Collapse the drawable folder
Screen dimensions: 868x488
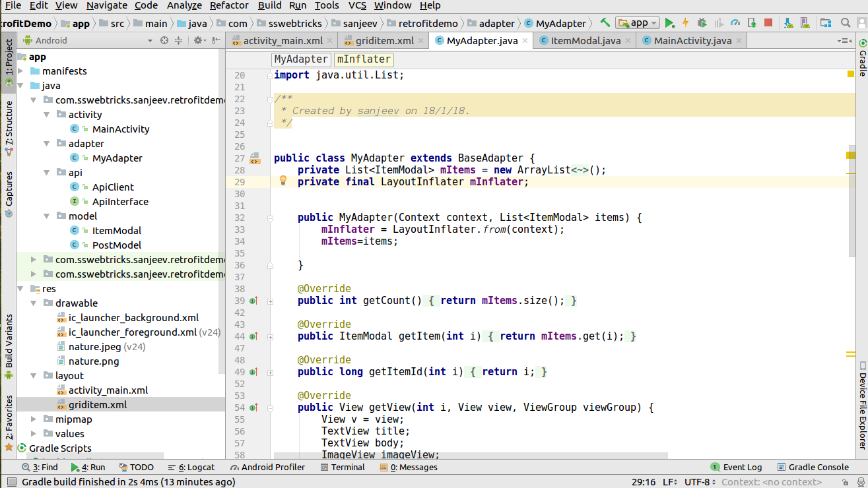point(34,303)
